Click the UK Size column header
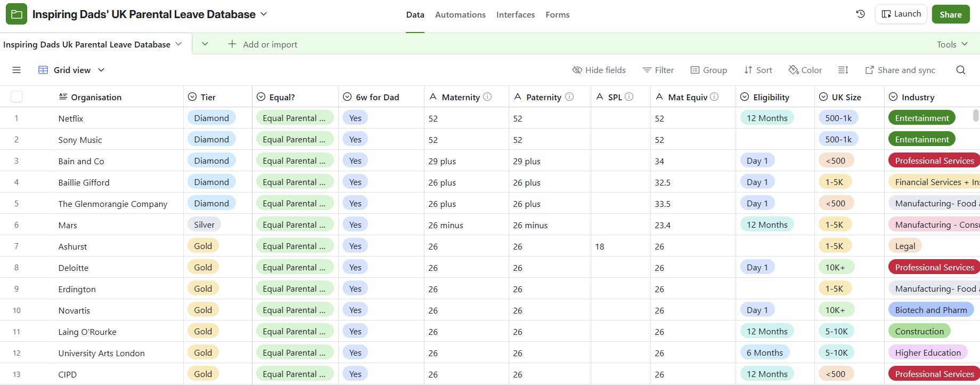This screenshot has width=980, height=385. (x=850, y=97)
